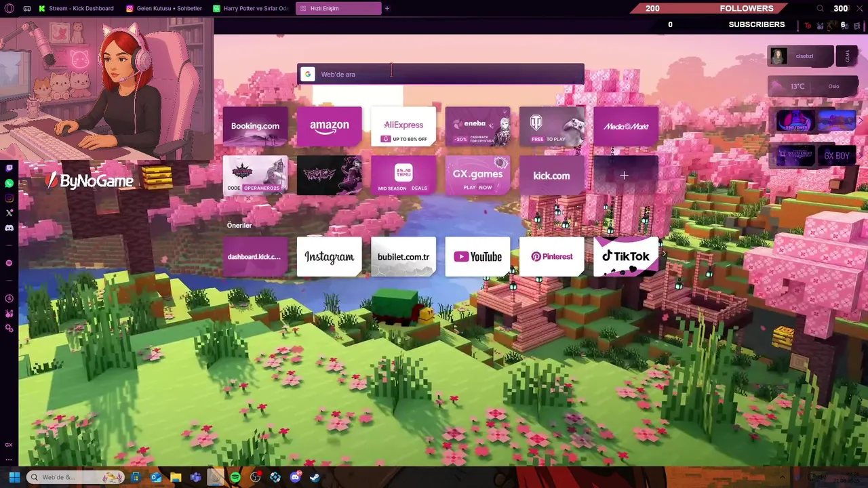This screenshot has width=868, height=488.
Task: Click the Web'de ara search field
Action: [x=441, y=74]
